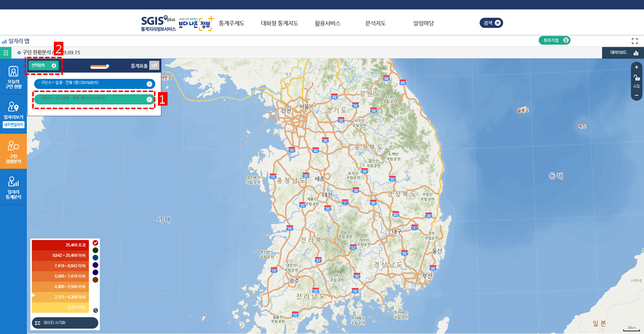Open 오늘의 구인 현황 in the sidebar

point(14,77)
